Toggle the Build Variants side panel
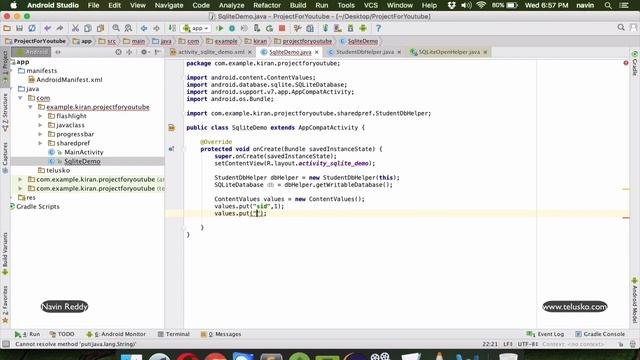640x360 pixels. [x=5, y=253]
